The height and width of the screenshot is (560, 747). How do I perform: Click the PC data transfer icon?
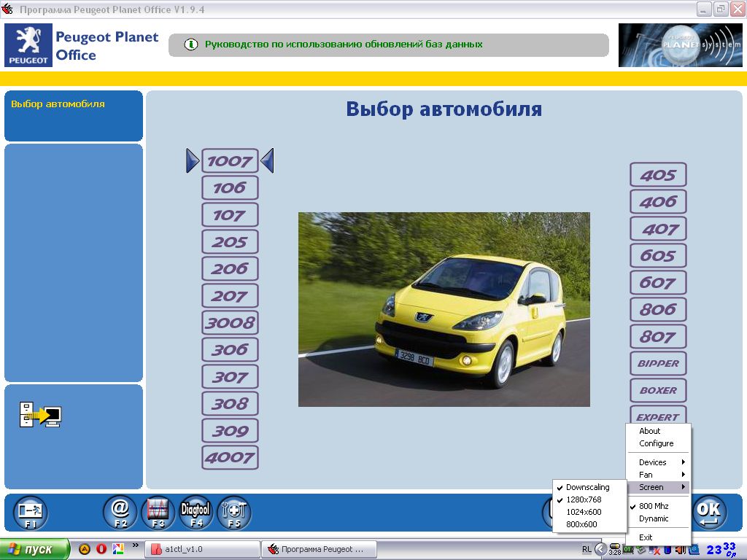coord(41,415)
